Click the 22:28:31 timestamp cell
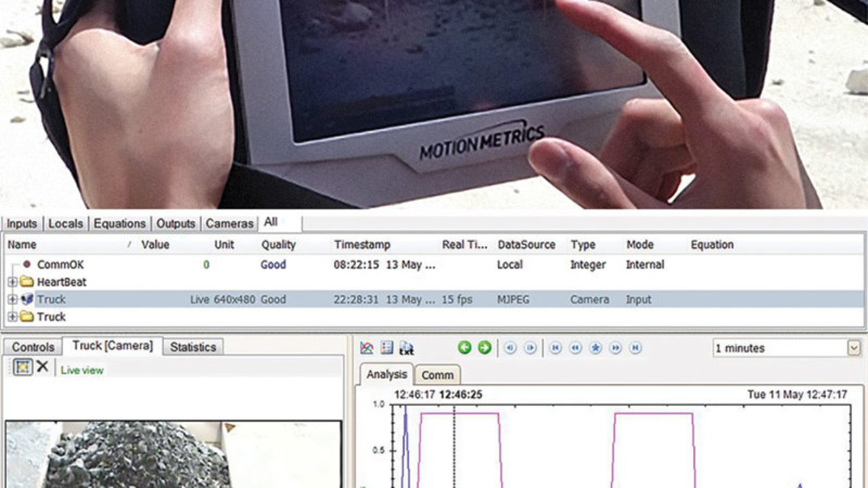The height and width of the screenshot is (488, 868). point(384,299)
